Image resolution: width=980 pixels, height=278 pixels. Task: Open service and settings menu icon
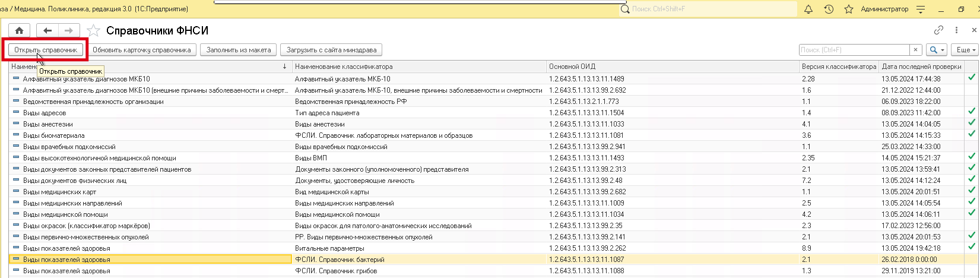coord(921,9)
